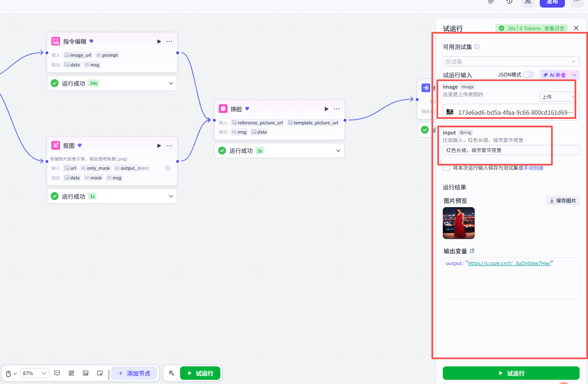Copy the 输出变量 output using the copy icon
This screenshot has height=384, width=588.
click(x=472, y=251)
